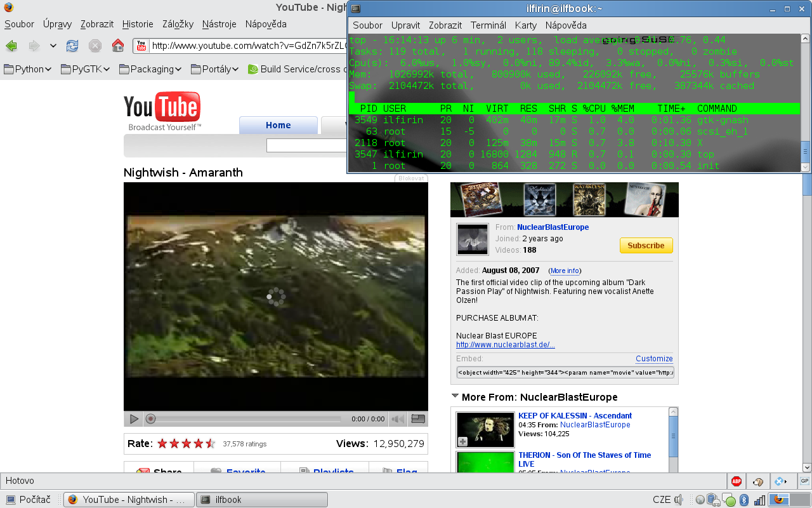Click the NuclearBlastEurope channel avatar

pos(473,239)
